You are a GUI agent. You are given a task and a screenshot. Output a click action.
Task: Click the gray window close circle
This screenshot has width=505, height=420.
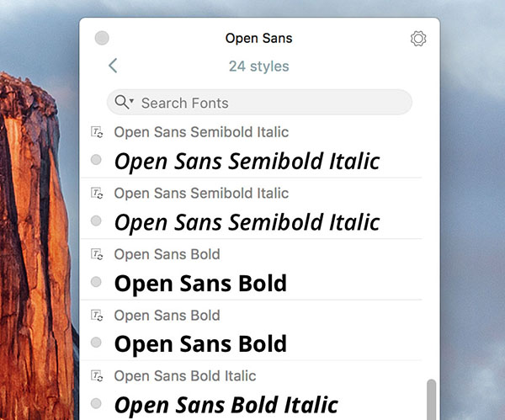click(102, 38)
